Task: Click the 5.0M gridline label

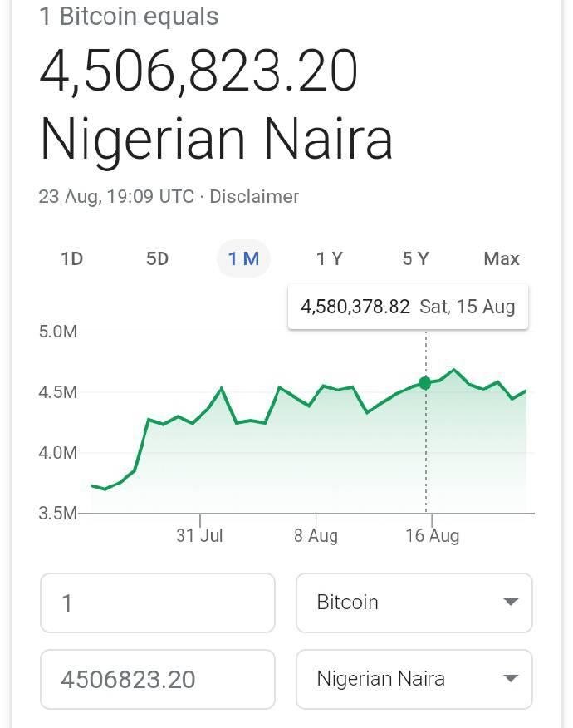Action: [58, 332]
